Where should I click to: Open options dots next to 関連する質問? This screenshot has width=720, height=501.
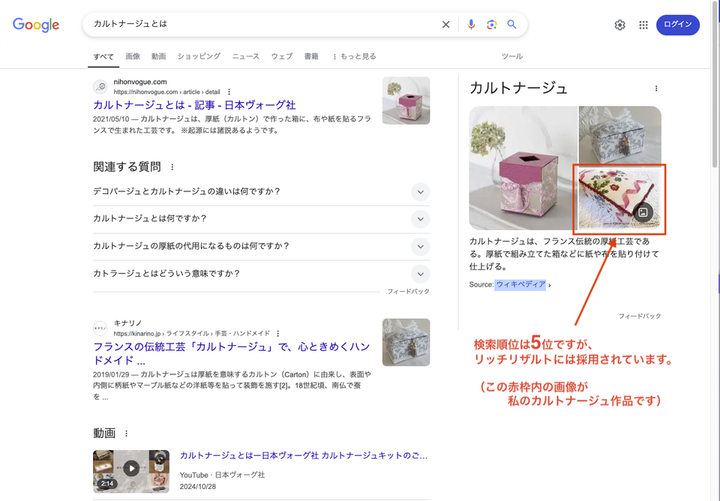coord(172,167)
